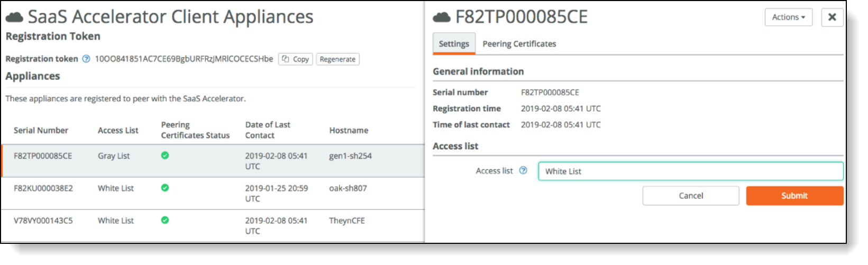The height and width of the screenshot is (265, 868).
Task: Click the Appliances section heading
Action: tap(33, 76)
